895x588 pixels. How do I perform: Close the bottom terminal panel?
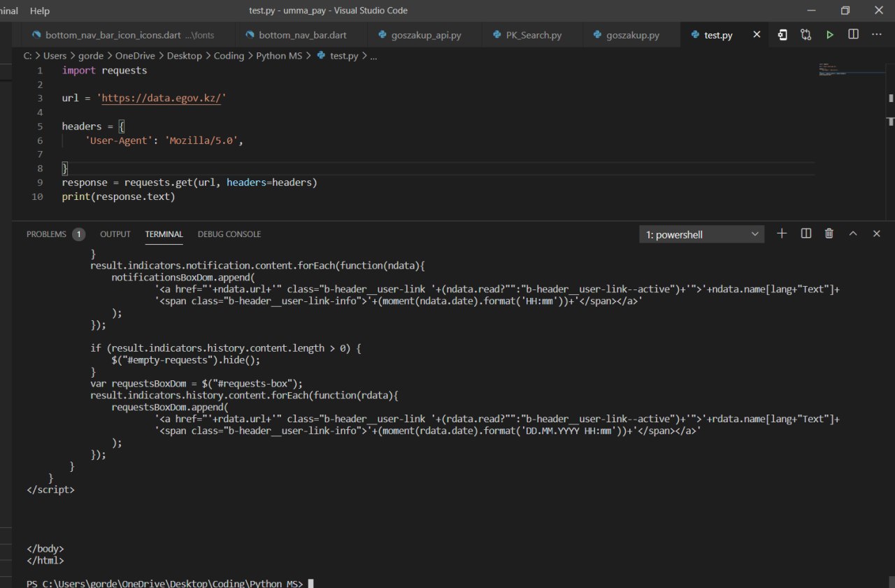coord(877,234)
